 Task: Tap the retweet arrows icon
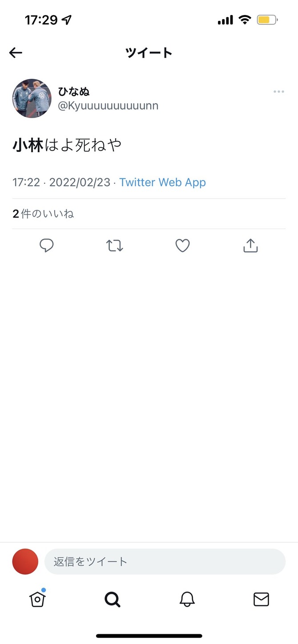[x=115, y=246]
